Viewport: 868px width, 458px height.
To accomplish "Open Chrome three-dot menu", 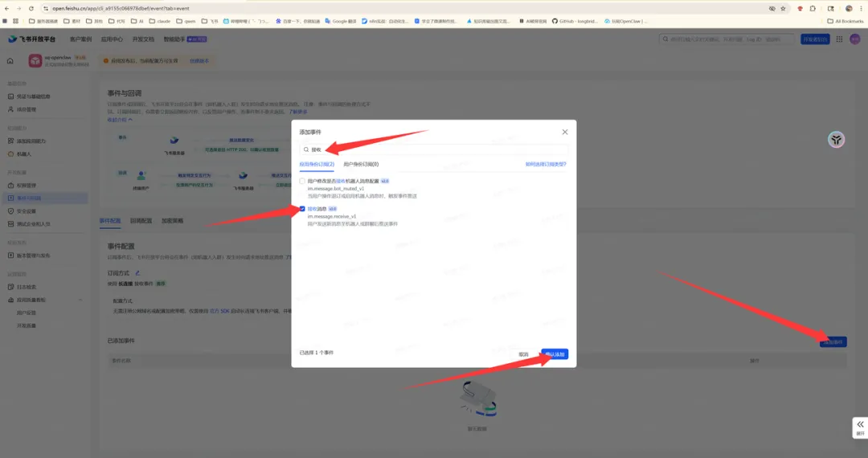I will coord(861,8).
